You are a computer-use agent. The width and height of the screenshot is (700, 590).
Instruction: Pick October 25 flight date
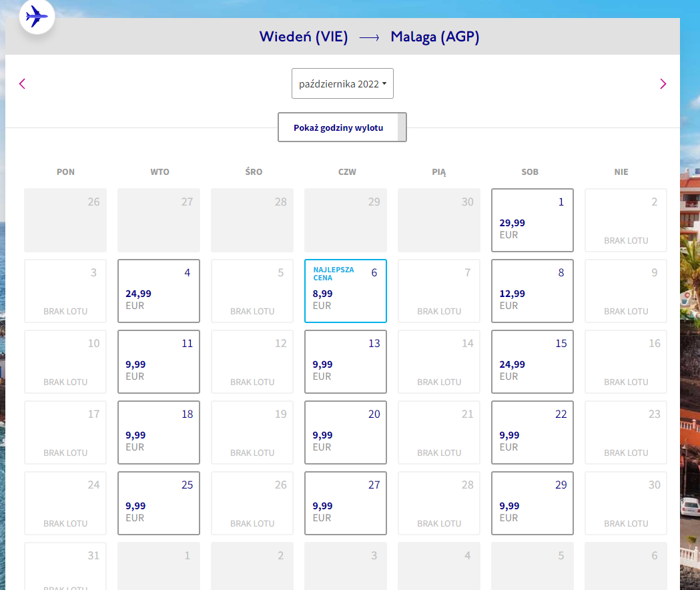[x=158, y=503]
